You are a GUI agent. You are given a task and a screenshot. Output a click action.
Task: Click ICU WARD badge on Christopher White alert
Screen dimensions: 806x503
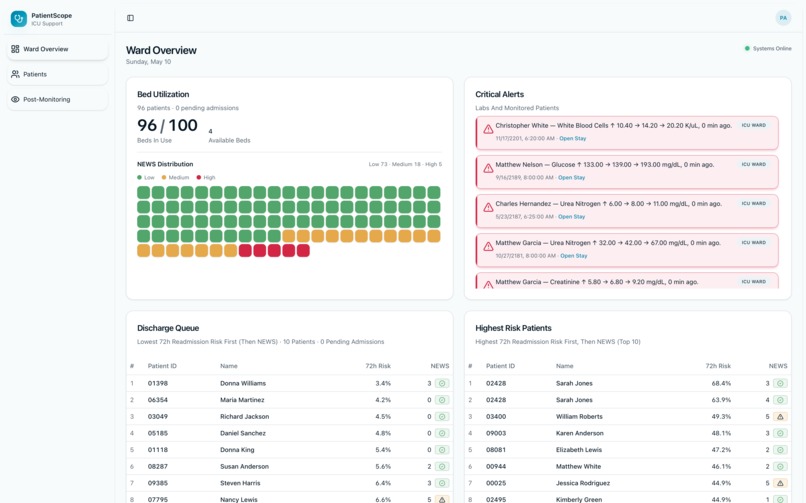pyautogui.click(x=754, y=125)
